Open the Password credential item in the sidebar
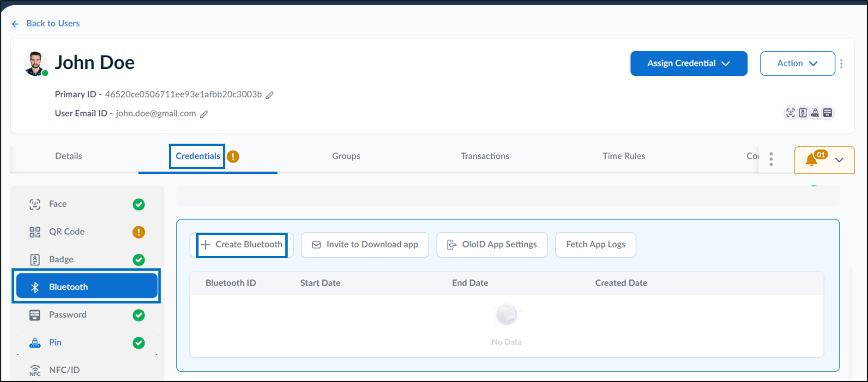The image size is (868, 382). [x=87, y=315]
